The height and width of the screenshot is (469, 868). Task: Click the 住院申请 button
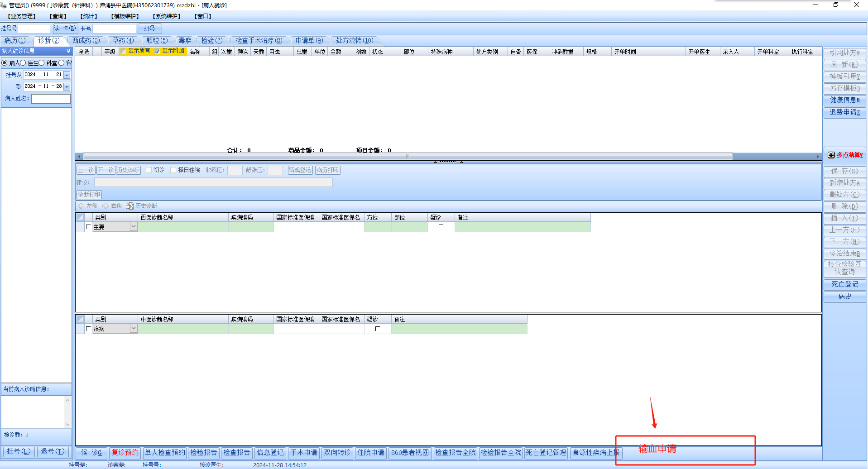[371, 453]
